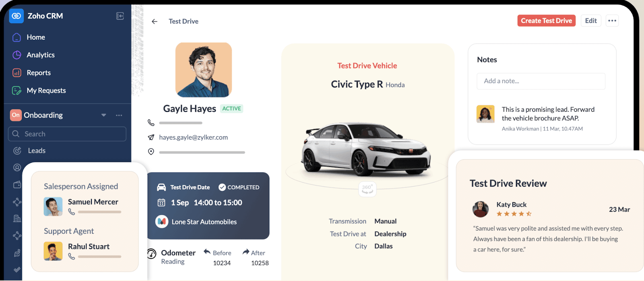This screenshot has height=281, width=644.
Task: Open the My Requests icon
Action: 17,90
